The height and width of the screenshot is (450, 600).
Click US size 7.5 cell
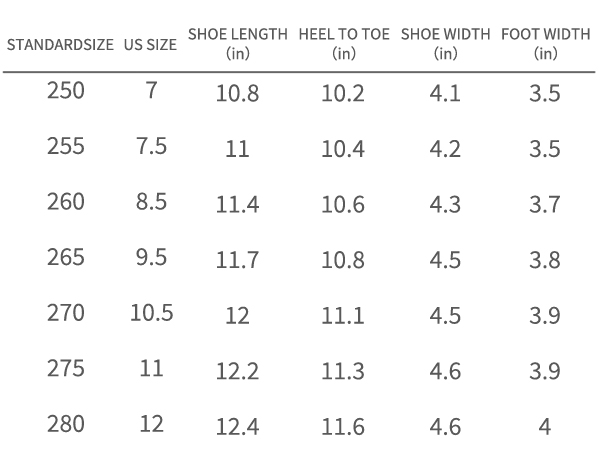[151, 147]
